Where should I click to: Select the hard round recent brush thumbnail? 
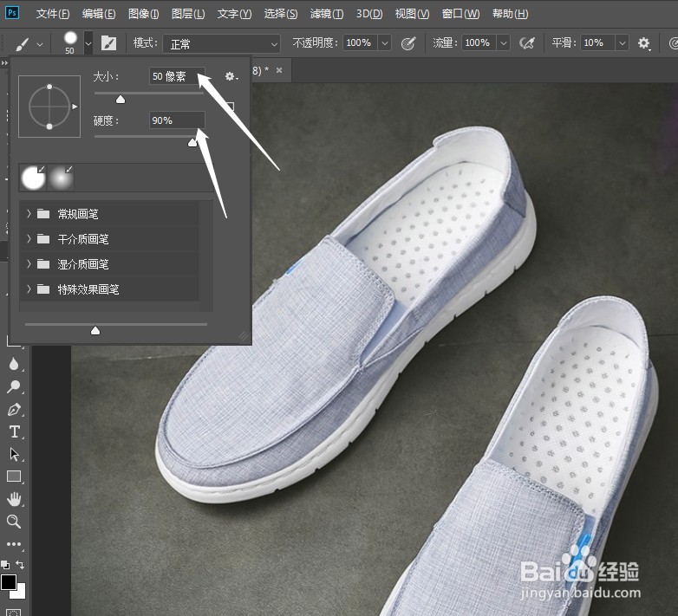[x=34, y=178]
